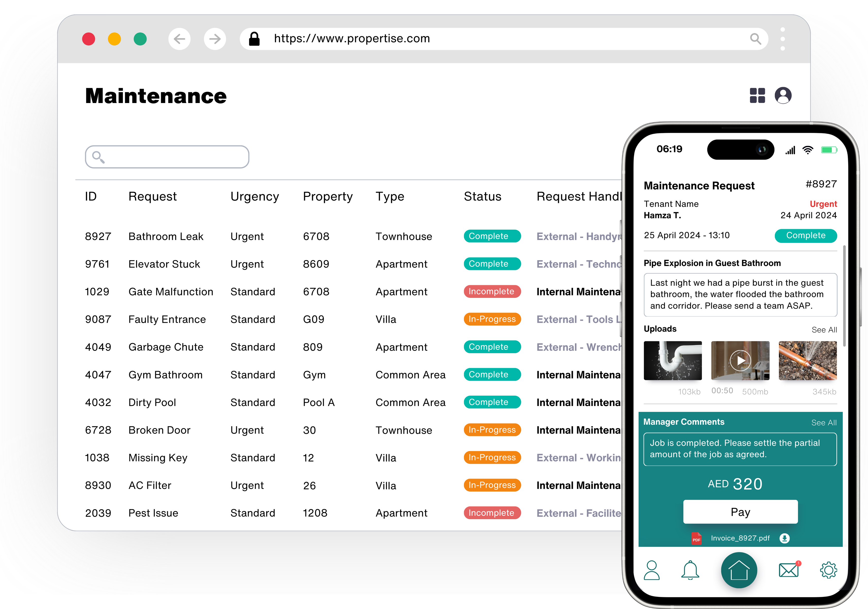
Task: Tap the phone home button
Action: [739, 570]
